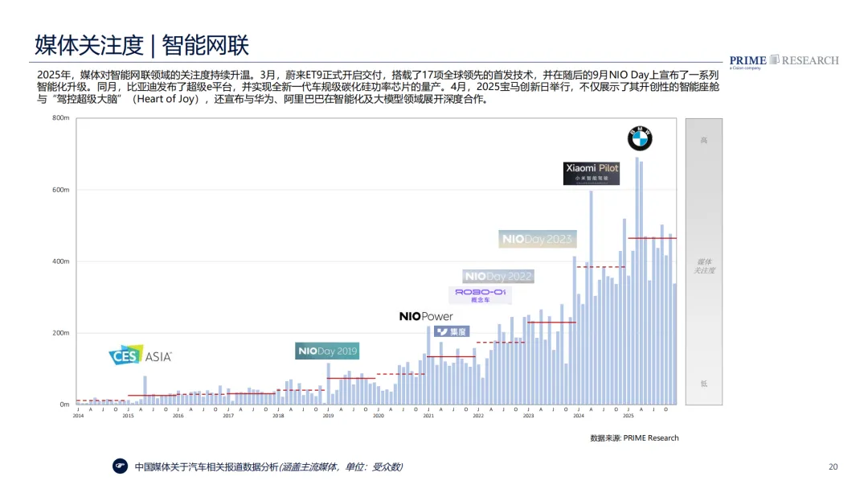Click the 2024 x-axis year label
Viewport: 868px width, 489px height.
point(579,415)
